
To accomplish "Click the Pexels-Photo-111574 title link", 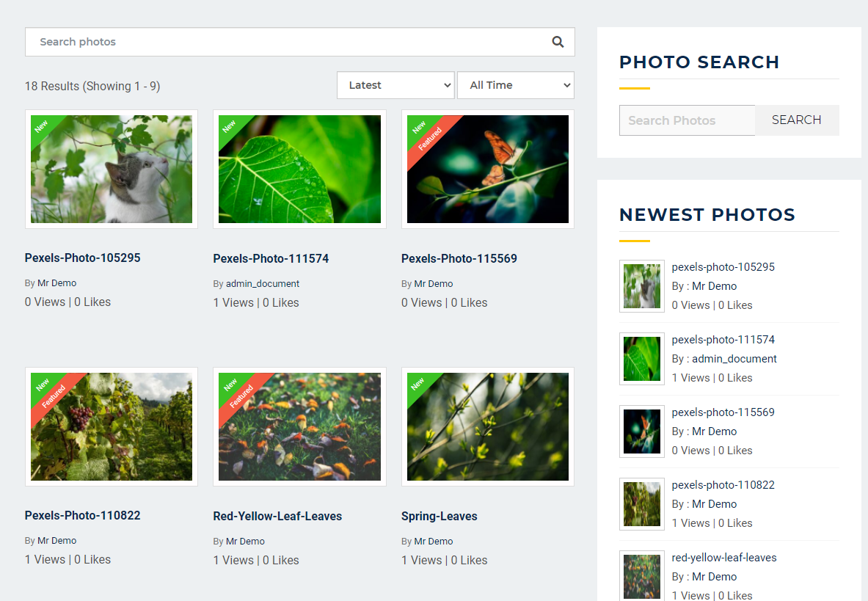I will click(271, 258).
